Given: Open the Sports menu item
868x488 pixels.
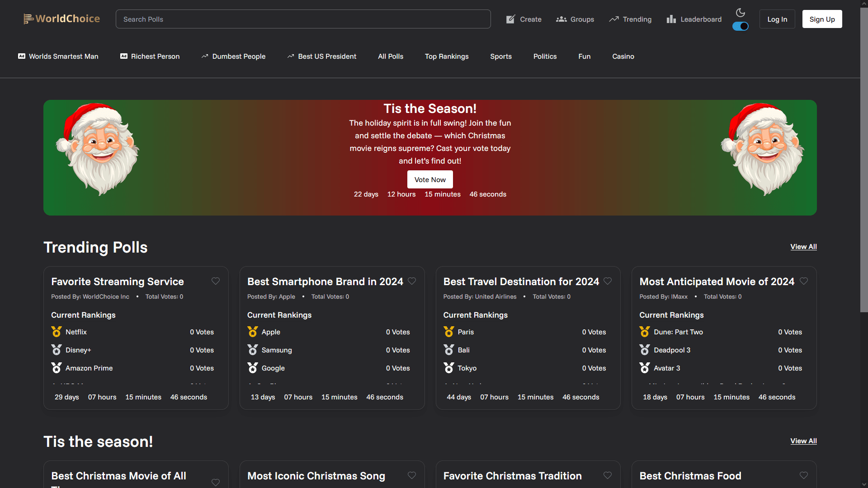Looking at the screenshot, I should 500,56.
